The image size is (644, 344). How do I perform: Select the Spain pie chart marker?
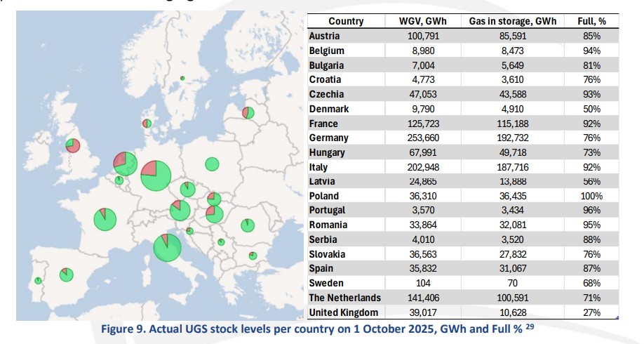pos(67,274)
